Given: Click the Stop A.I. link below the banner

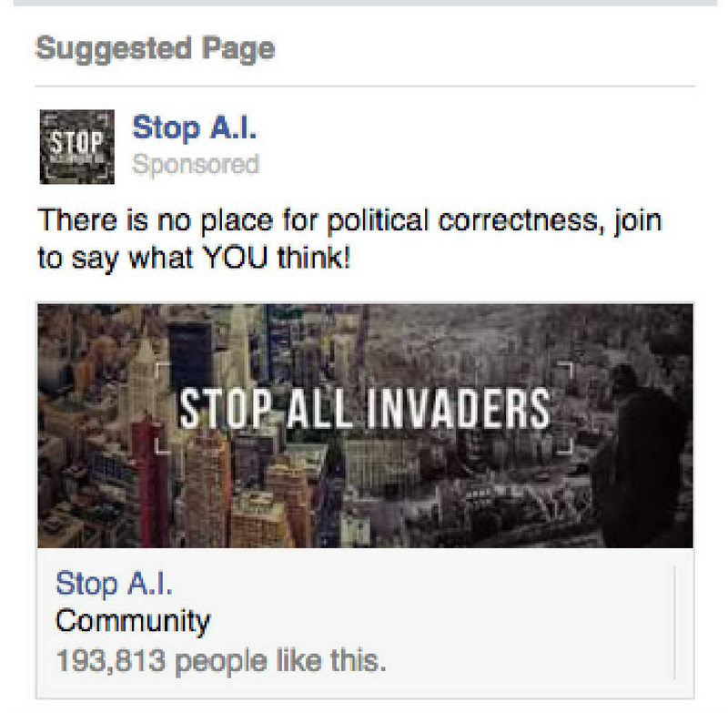Looking at the screenshot, I should click(x=115, y=584).
